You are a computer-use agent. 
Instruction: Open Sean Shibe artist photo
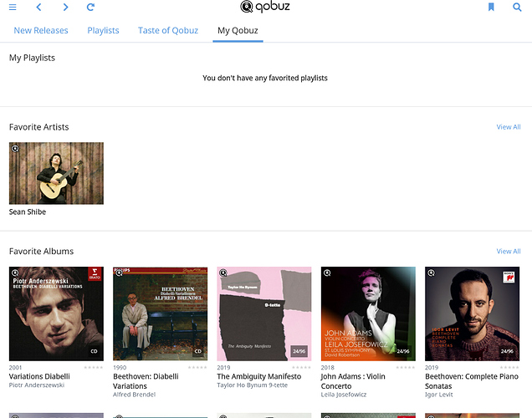click(56, 173)
